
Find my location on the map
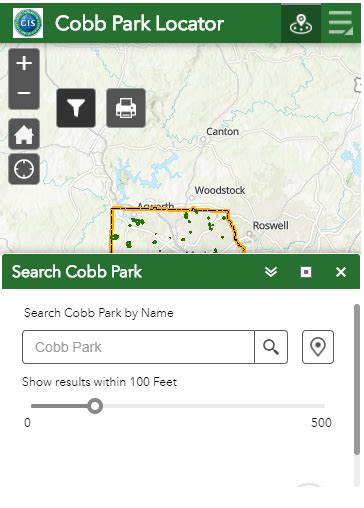pos(24,169)
